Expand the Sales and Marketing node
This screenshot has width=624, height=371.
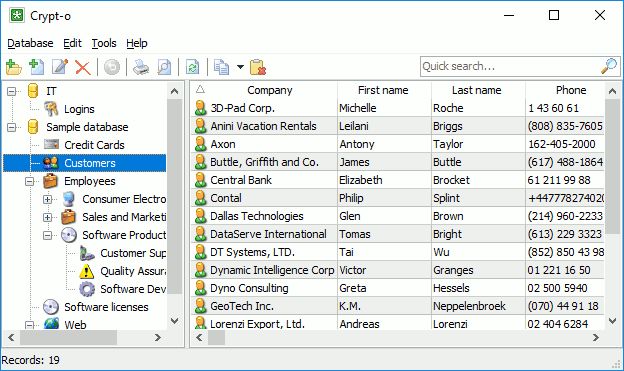(x=47, y=217)
